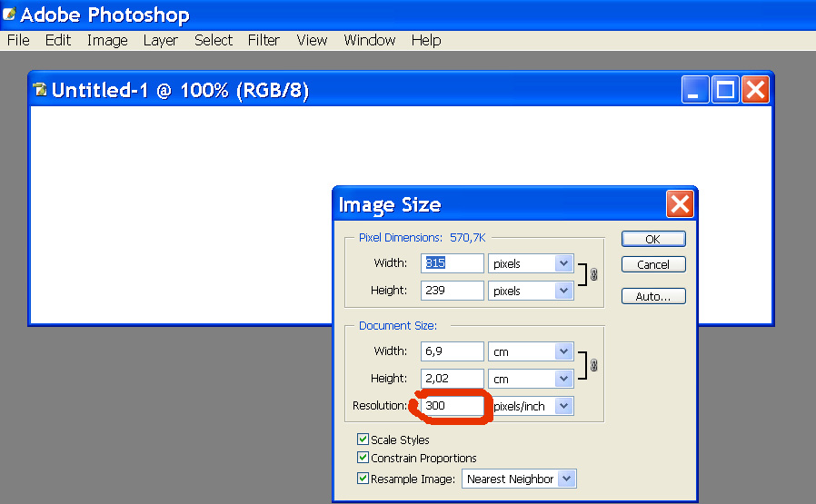
Task: Open the Image menu
Action: [107, 40]
